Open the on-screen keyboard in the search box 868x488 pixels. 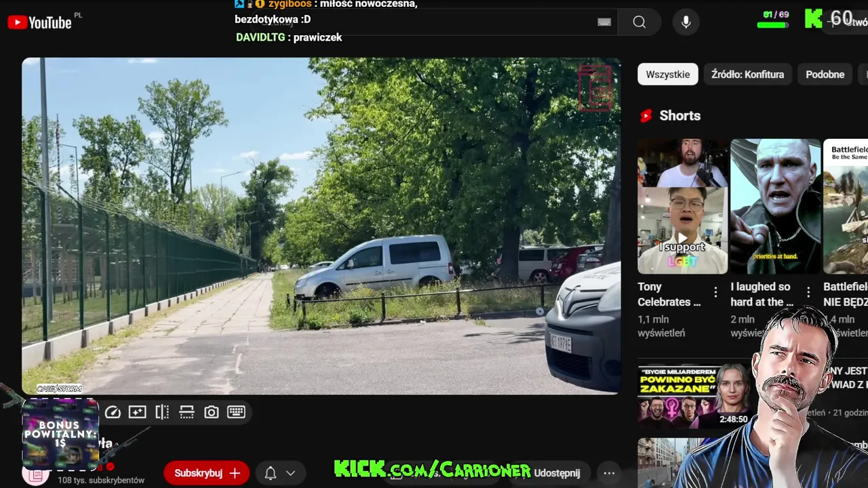click(x=604, y=22)
